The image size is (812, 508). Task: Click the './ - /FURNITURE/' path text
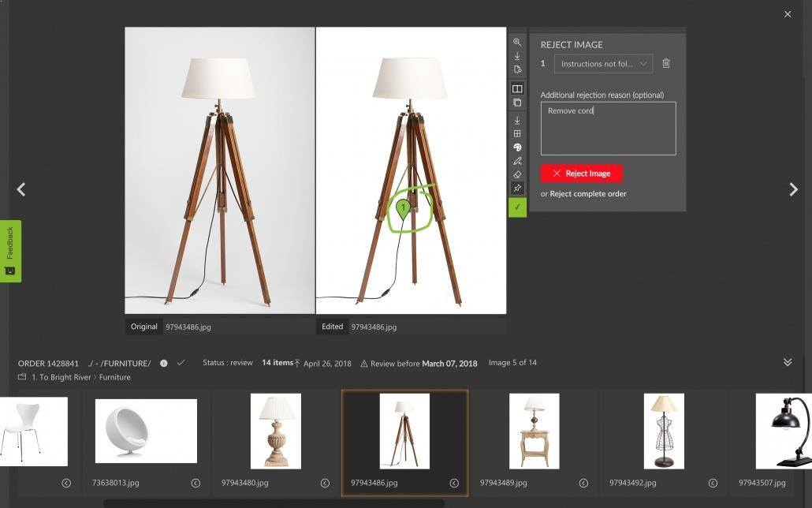coord(119,364)
